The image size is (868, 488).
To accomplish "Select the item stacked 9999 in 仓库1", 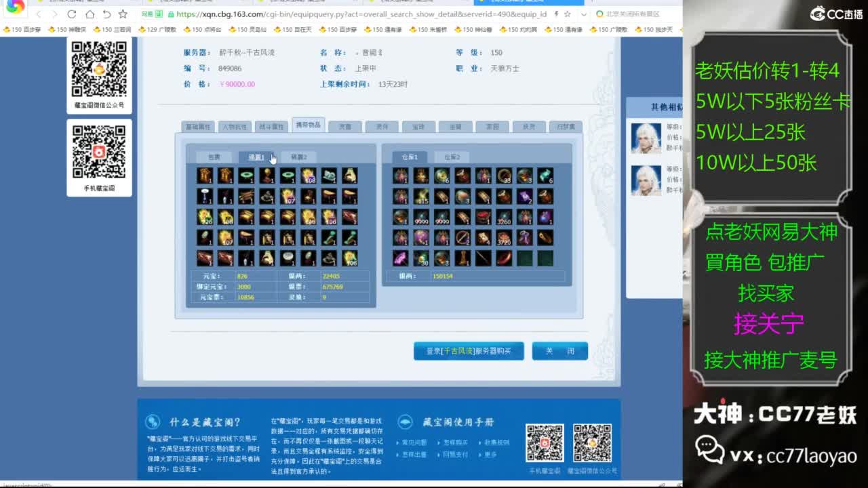I will click(422, 218).
